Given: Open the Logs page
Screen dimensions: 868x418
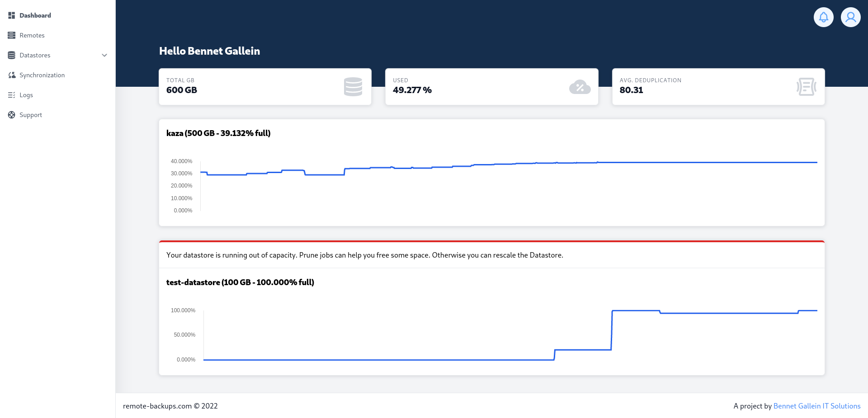Looking at the screenshot, I should pyautogui.click(x=26, y=95).
